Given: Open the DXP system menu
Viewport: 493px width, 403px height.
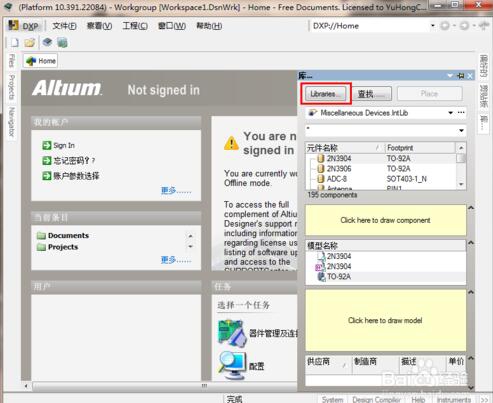Looking at the screenshot, I should 24,26.
